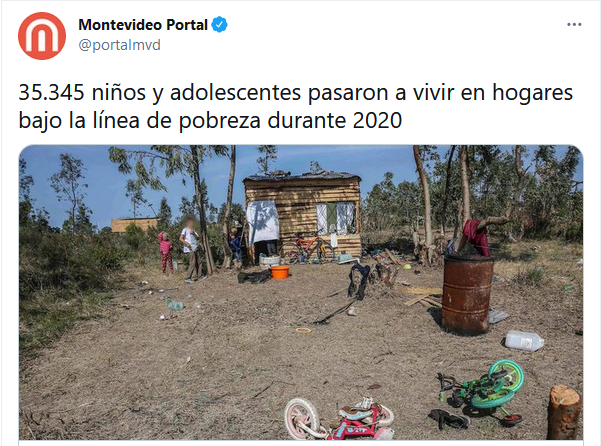
Task: Open the Montevideo Portal display name link
Action: [x=143, y=25]
